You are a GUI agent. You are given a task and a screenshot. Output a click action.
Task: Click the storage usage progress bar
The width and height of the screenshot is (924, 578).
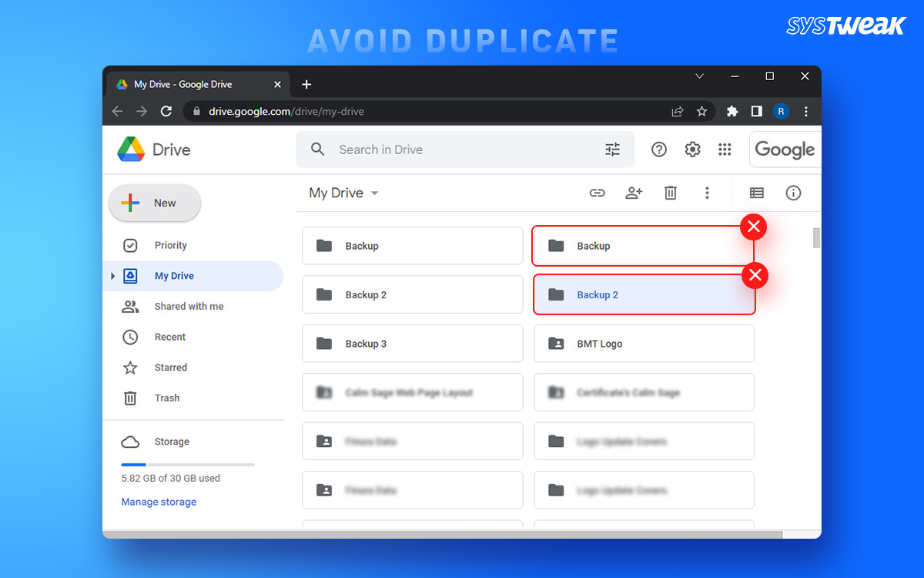coord(187,465)
